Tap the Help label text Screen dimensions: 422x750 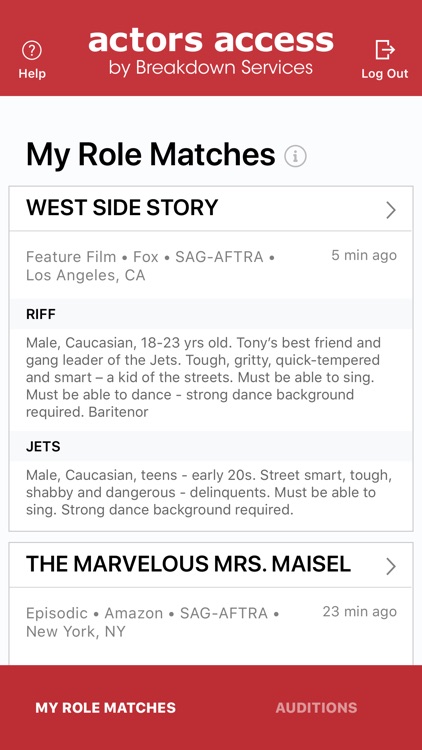(x=32, y=74)
